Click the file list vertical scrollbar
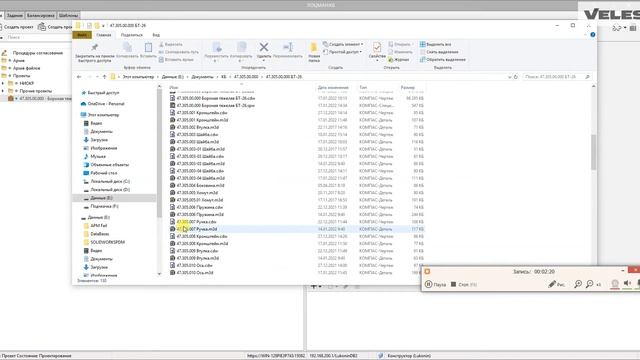Viewport: 640px width, 360px height. (x=593, y=152)
